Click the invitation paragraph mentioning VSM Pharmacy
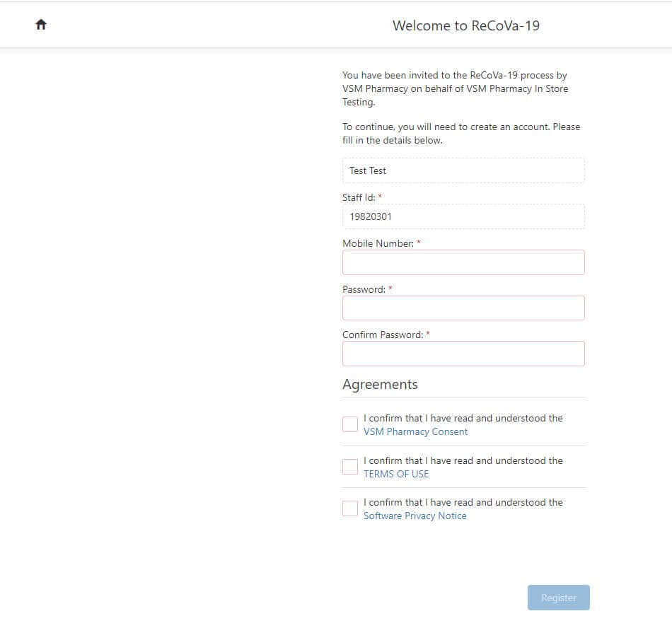Screen dimensions: 672x628 point(455,88)
